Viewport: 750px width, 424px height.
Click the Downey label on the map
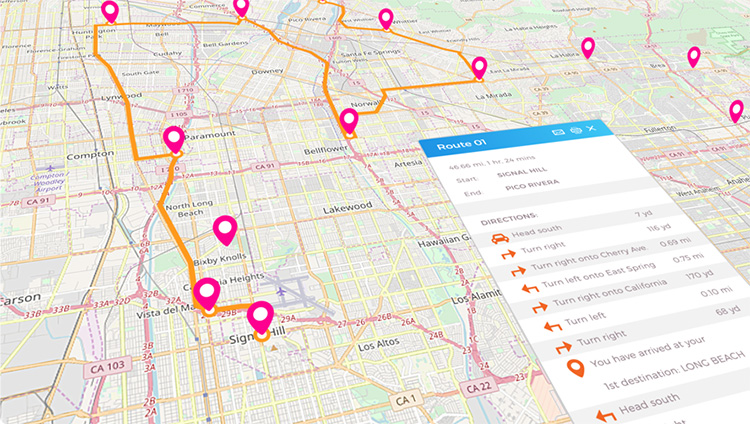(x=267, y=72)
